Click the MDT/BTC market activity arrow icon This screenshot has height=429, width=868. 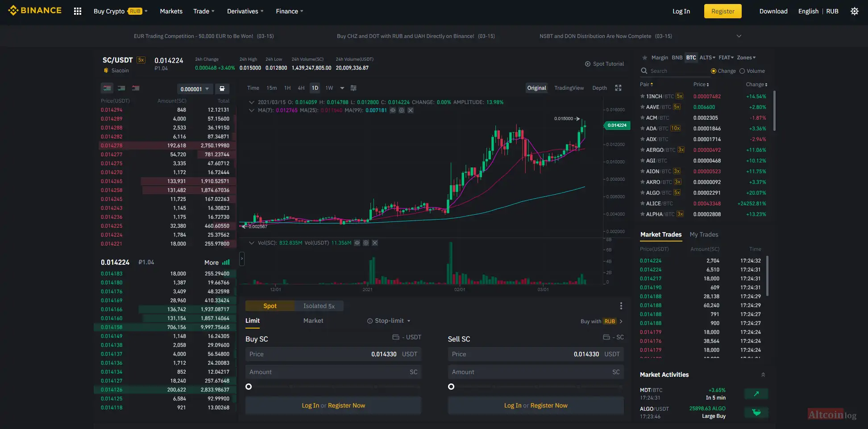click(756, 394)
